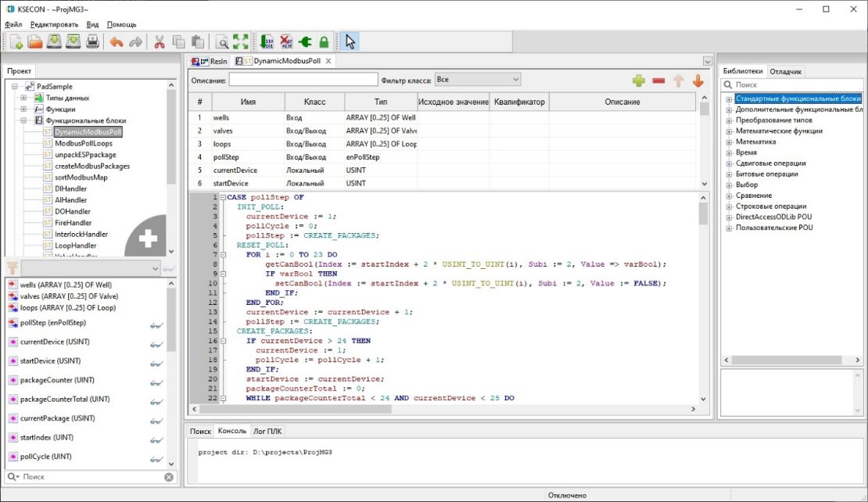Click the scissors cut icon
Image resolution: width=868 pixels, height=502 pixels.
pyautogui.click(x=159, y=41)
